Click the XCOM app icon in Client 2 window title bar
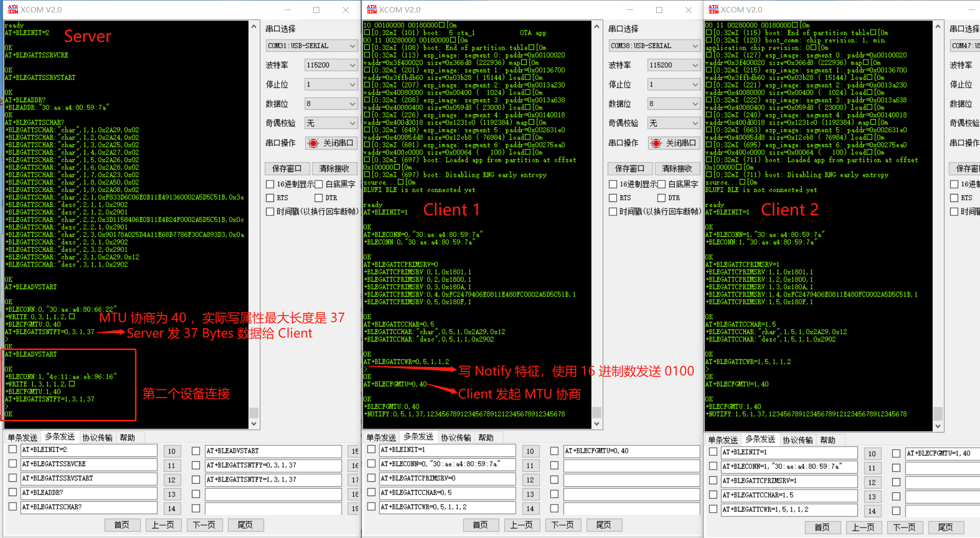Screen dimensions: 980x538 pyautogui.click(x=713, y=9)
